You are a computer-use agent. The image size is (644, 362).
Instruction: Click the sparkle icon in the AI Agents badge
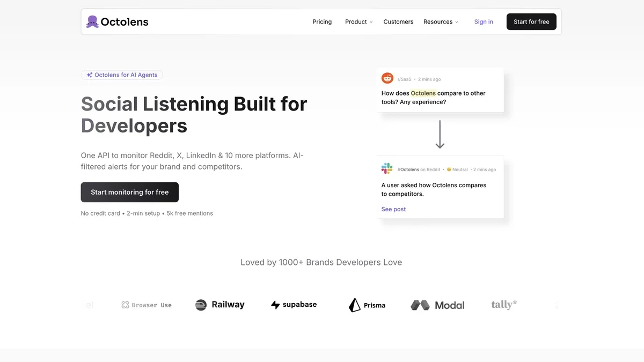[x=90, y=75]
